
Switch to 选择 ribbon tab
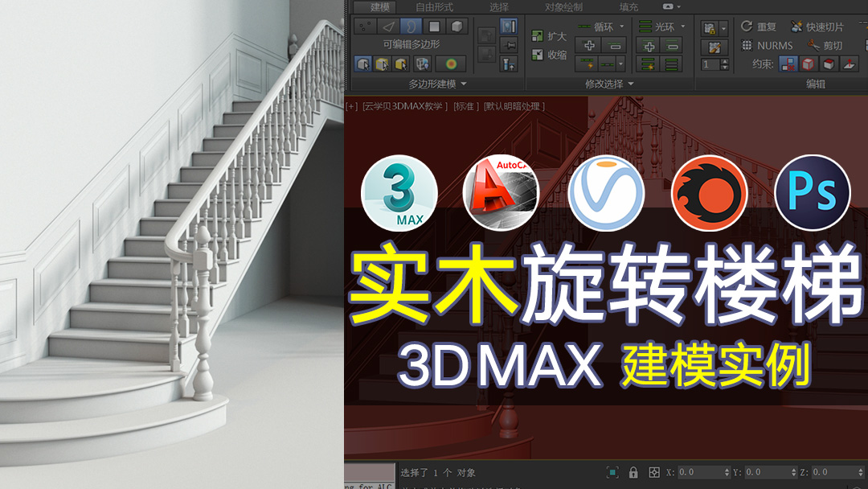point(499,6)
